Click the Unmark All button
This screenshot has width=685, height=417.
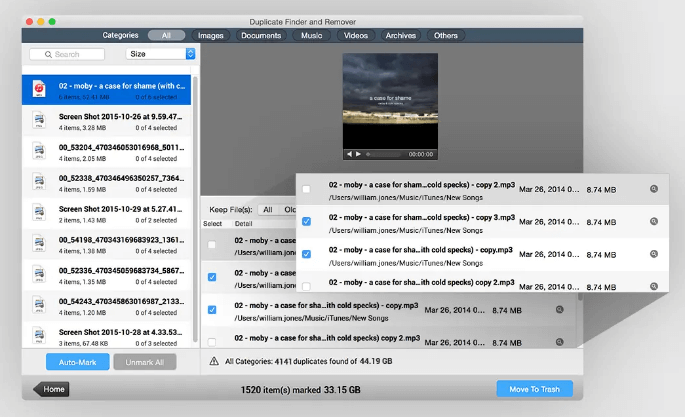pos(145,362)
